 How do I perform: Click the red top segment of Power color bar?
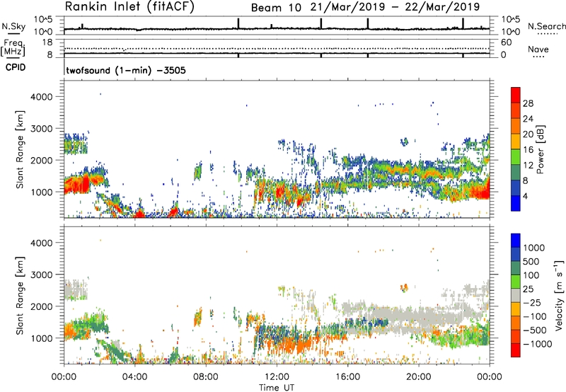pos(516,95)
